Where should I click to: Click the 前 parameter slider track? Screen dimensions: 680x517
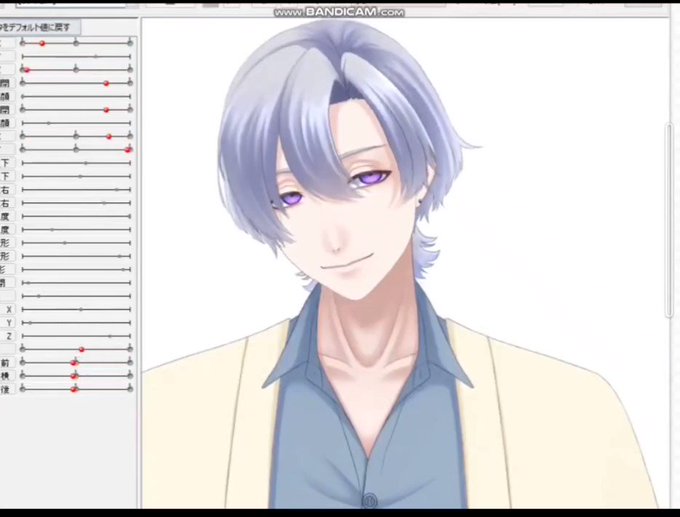pos(76,362)
